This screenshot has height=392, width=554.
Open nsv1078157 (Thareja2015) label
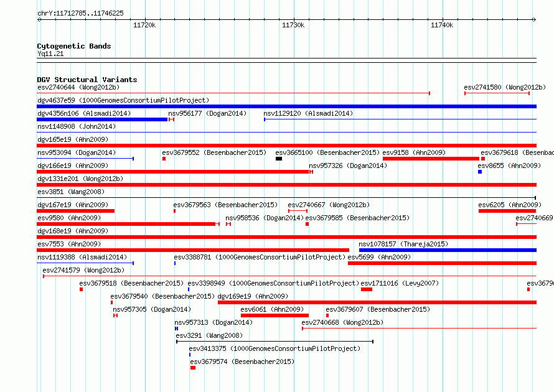tap(403, 244)
